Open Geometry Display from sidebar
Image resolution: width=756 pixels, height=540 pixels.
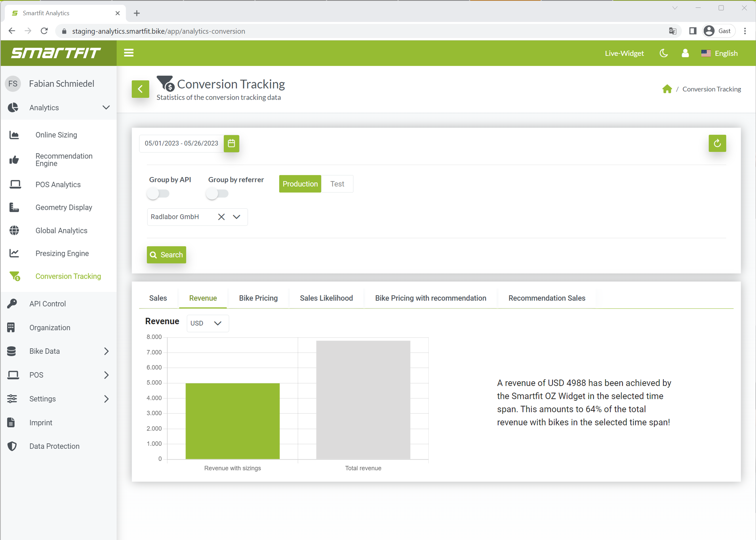(x=64, y=207)
